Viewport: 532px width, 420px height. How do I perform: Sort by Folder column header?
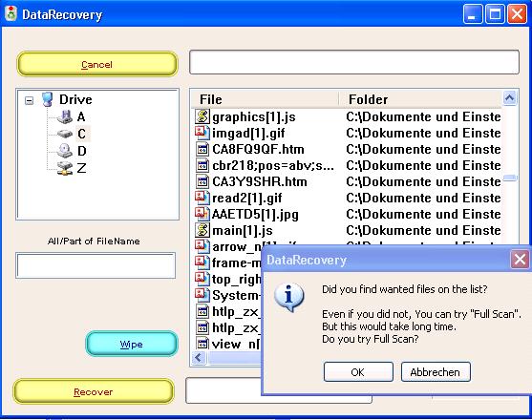(420, 99)
